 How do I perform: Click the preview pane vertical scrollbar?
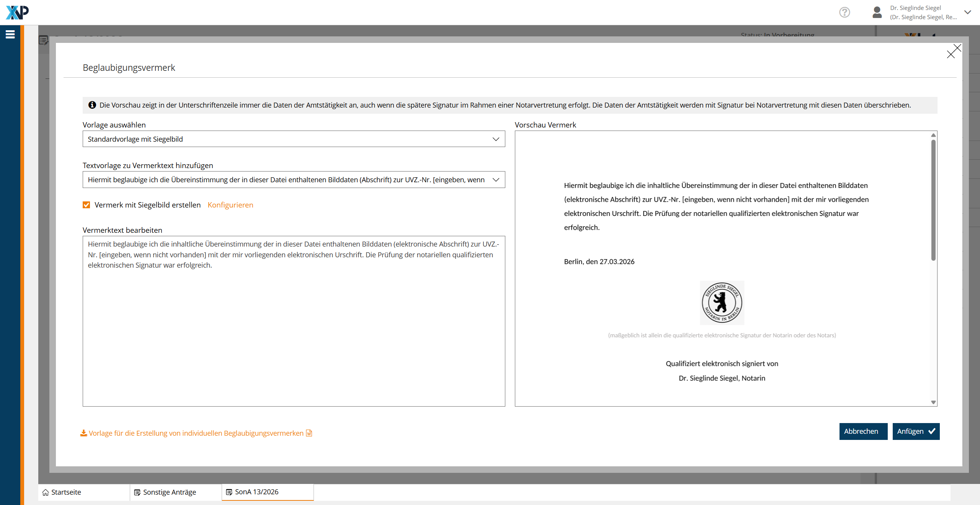[933, 200]
